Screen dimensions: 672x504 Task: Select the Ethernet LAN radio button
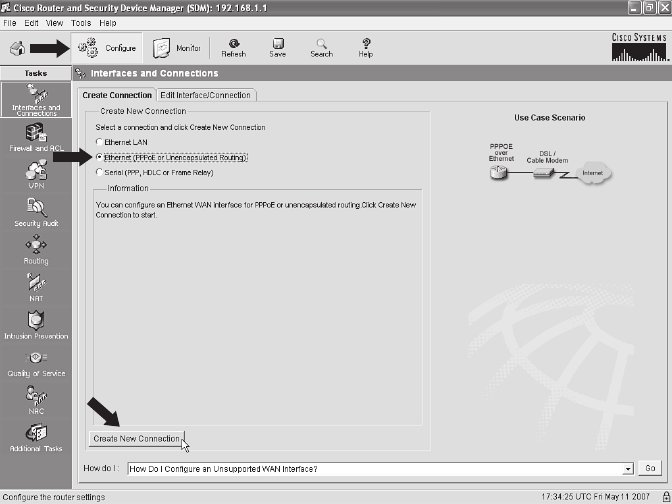[99, 142]
